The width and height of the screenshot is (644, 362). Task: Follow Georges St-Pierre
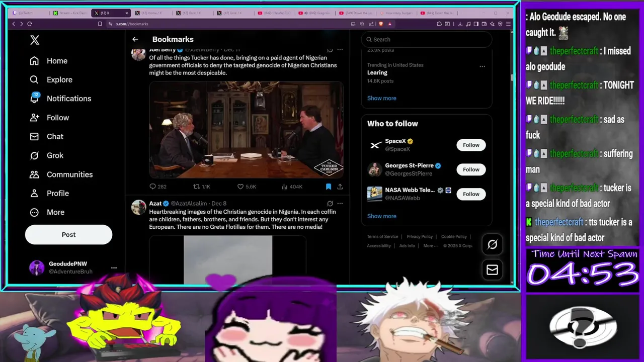click(x=471, y=169)
